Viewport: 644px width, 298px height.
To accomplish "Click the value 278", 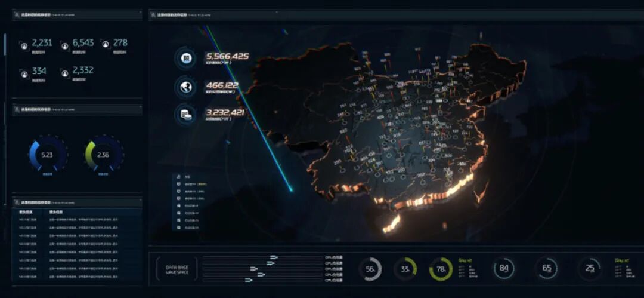I will tap(120, 43).
